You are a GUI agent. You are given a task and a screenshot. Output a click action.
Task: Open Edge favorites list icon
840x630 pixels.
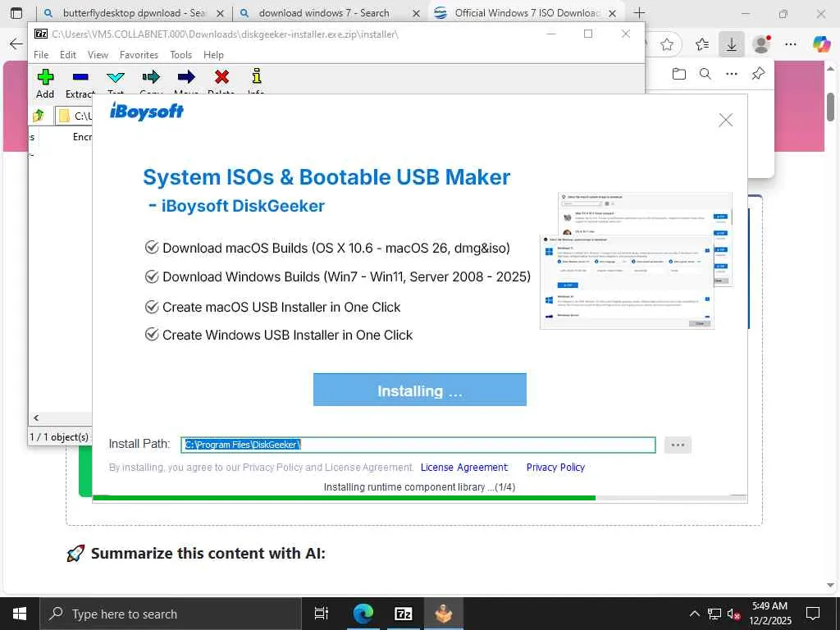click(x=702, y=44)
